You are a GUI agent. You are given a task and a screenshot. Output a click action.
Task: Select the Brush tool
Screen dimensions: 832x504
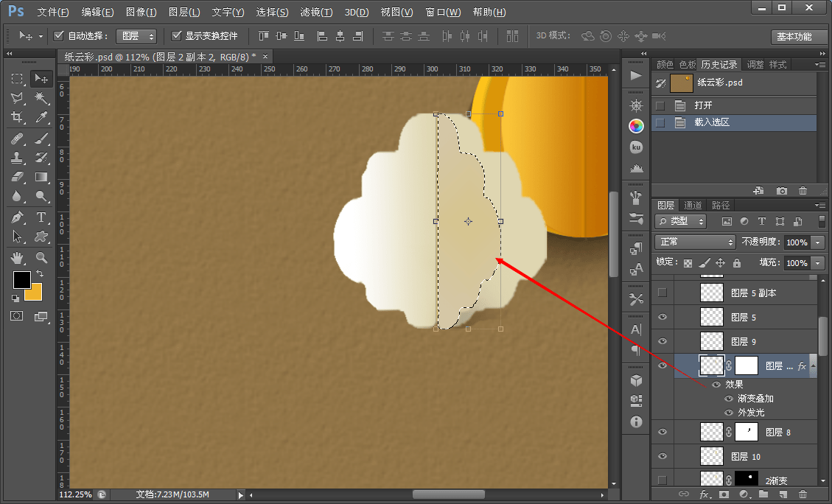click(41, 139)
